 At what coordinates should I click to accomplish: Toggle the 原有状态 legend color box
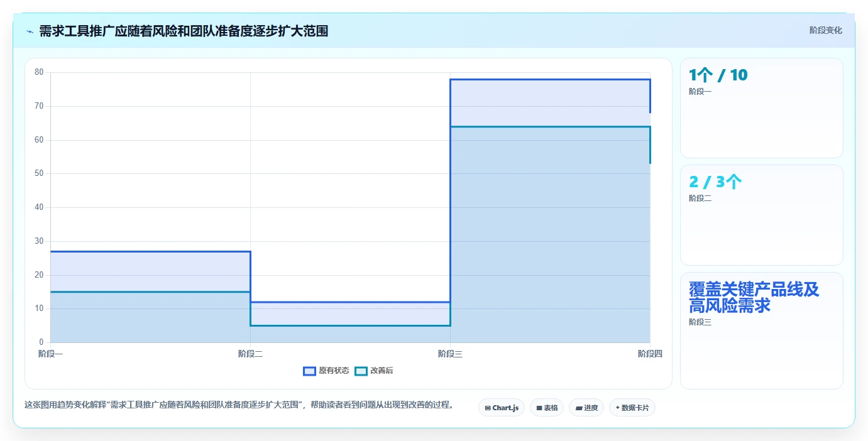[309, 371]
